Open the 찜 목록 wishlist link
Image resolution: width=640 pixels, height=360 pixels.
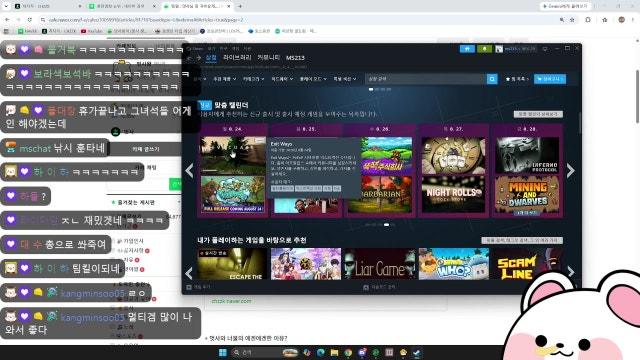coord(517,79)
